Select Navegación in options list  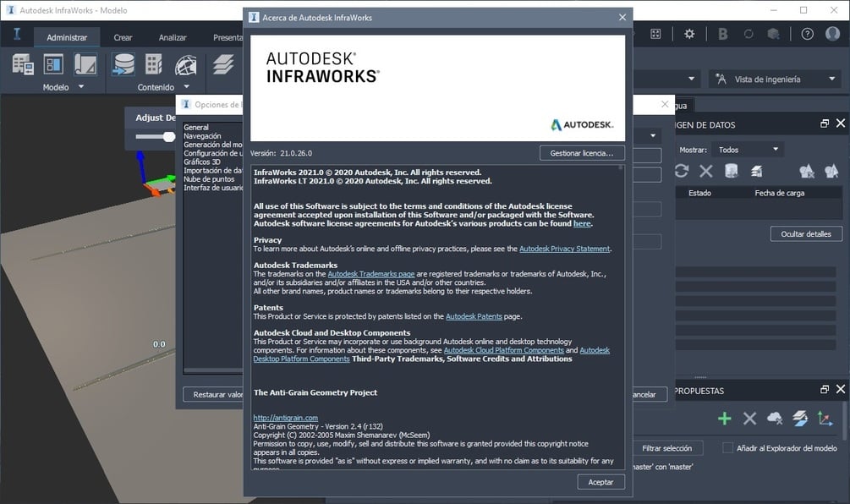(202, 136)
